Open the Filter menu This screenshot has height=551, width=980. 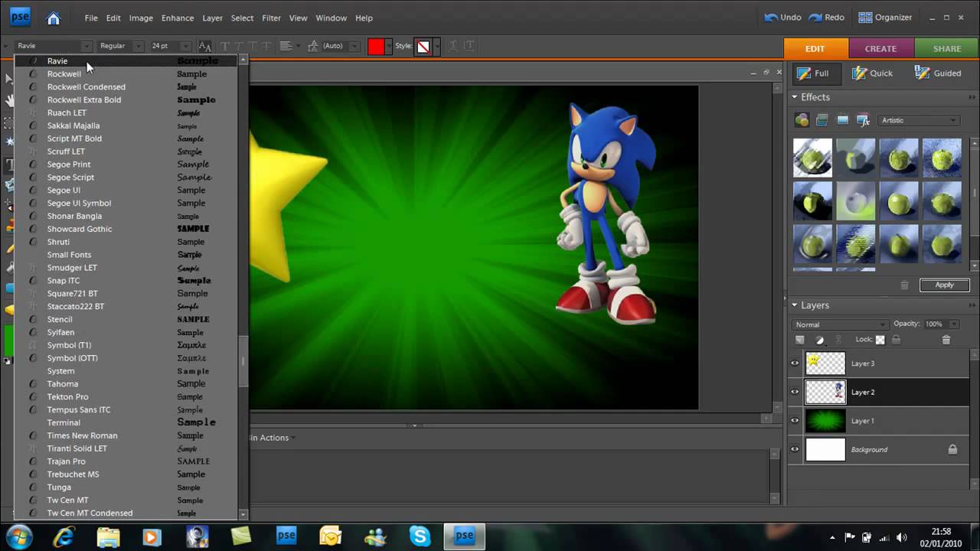tap(271, 18)
